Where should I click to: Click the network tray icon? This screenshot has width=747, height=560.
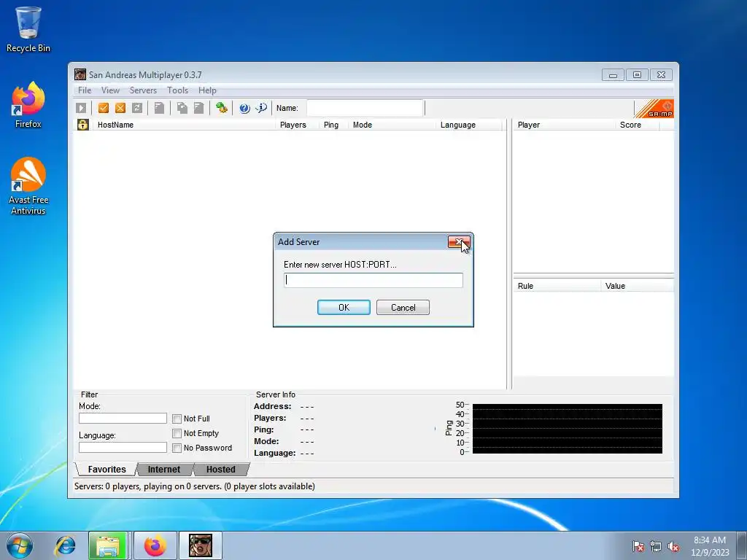[x=656, y=546]
